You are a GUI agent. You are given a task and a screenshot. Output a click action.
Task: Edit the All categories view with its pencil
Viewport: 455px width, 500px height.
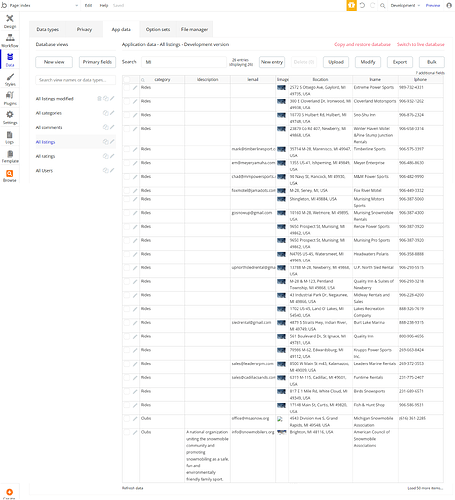coord(112,113)
